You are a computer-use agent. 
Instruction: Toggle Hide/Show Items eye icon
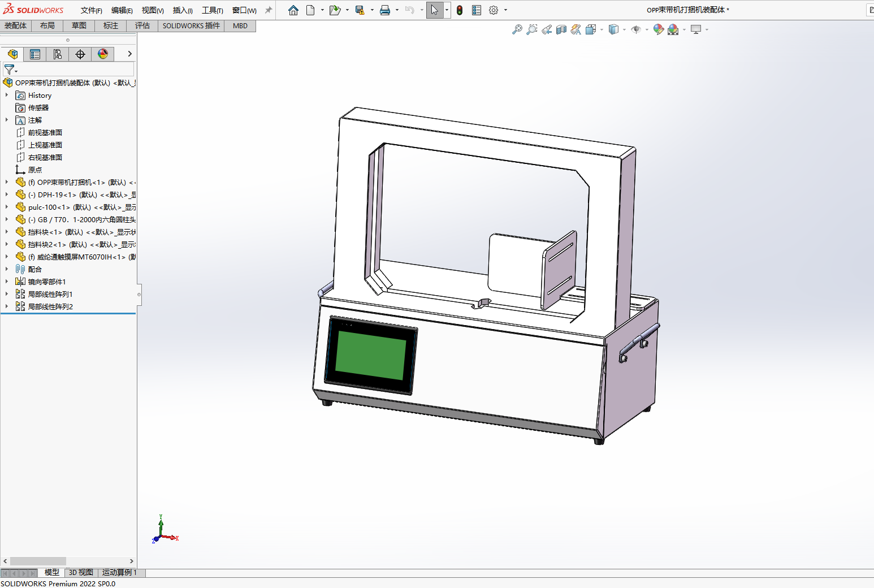coord(636,29)
